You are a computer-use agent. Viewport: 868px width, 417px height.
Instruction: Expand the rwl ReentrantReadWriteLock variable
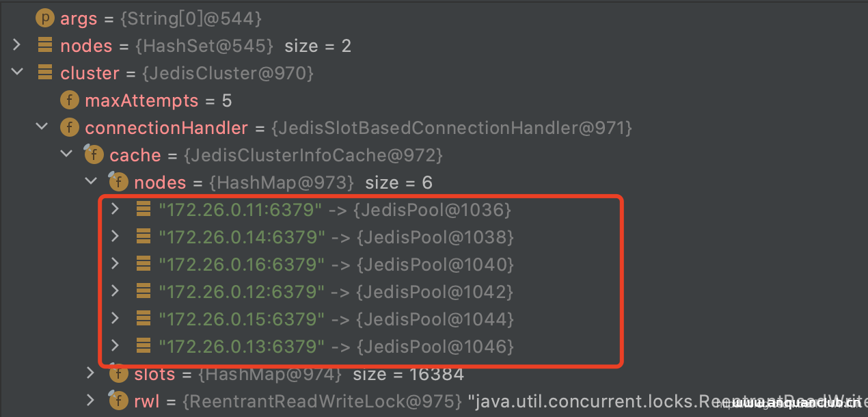coord(91,401)
